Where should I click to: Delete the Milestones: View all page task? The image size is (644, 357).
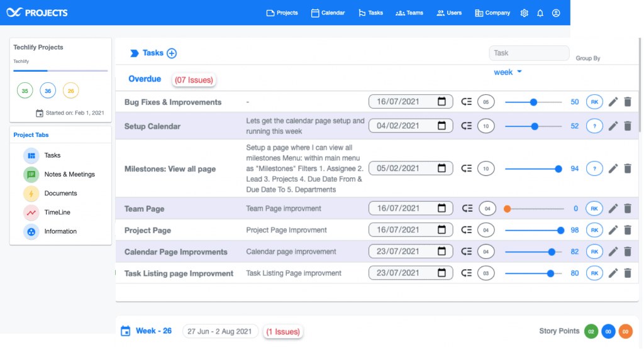point(628,168)
